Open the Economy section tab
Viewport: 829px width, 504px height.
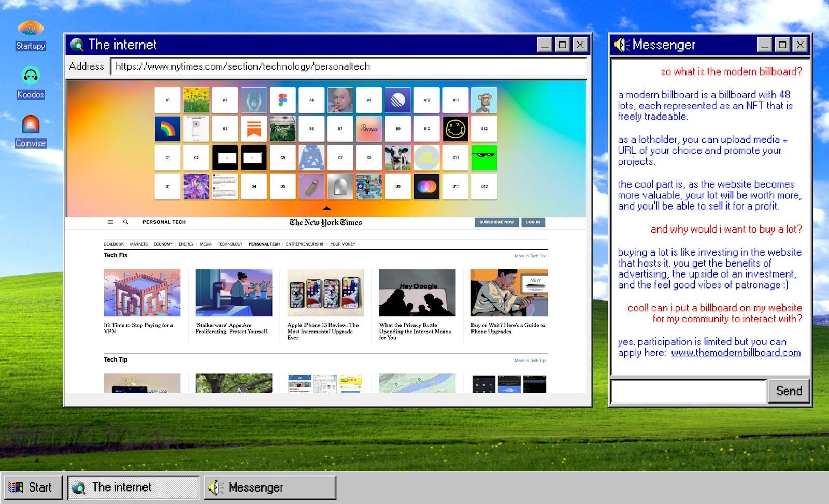pos(163,244)
